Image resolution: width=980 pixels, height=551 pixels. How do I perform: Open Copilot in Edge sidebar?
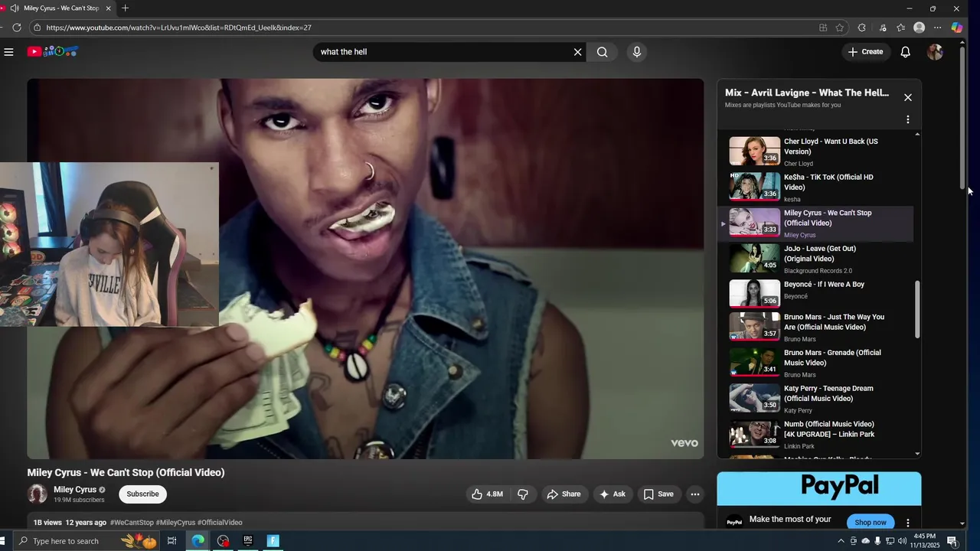tap(957, 28)
